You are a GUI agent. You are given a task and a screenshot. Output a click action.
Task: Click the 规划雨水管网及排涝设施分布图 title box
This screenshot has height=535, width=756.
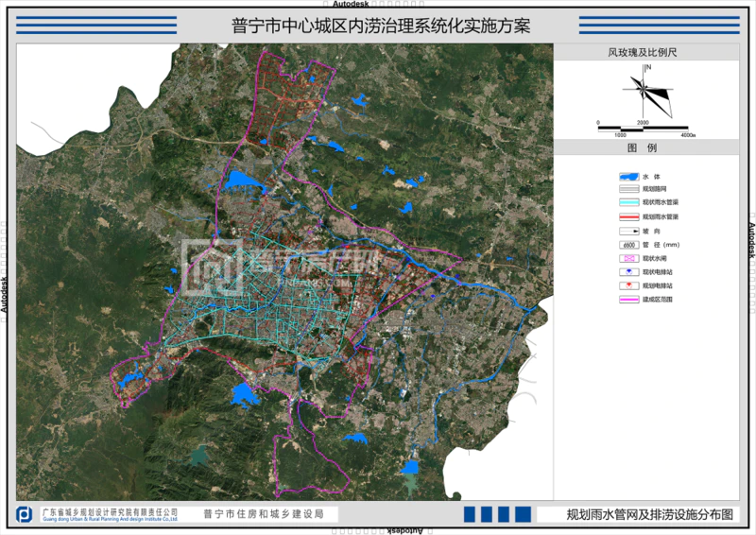[648, 514]
